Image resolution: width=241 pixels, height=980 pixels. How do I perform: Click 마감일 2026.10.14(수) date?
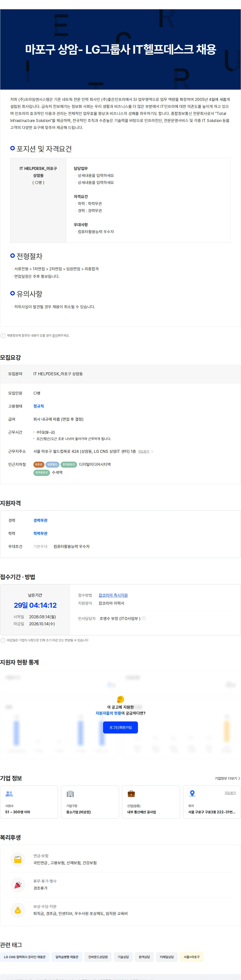coord(42,624)
